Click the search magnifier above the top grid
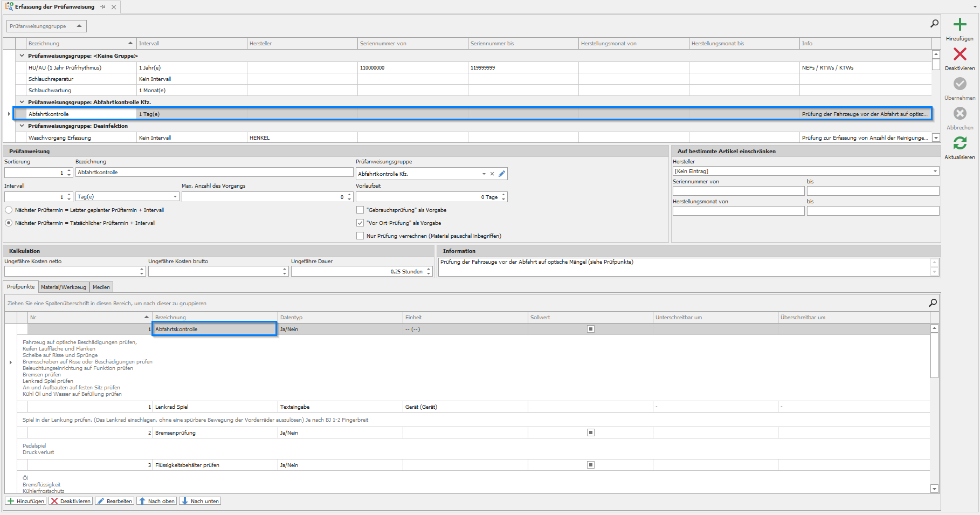Screen dimensions: 980x515 pos(934,24)
